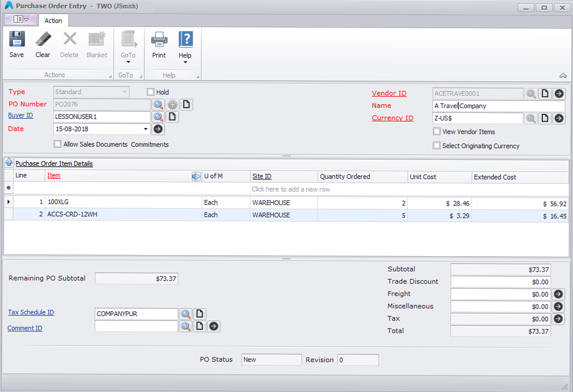The image size is (573, 392).
Task: Switch to the Action tab
Action: click(x=53, y=21)
